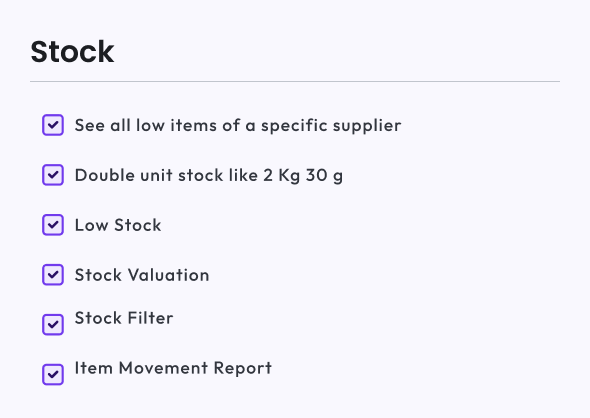Toggle the Stock Filter checkbox
Viewport: 590px width, 418px height.
tap(53, 324)
